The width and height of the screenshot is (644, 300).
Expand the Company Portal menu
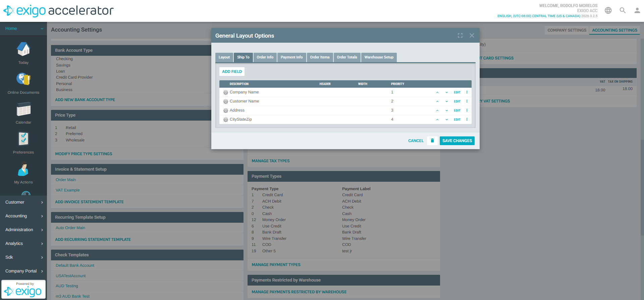23,271
